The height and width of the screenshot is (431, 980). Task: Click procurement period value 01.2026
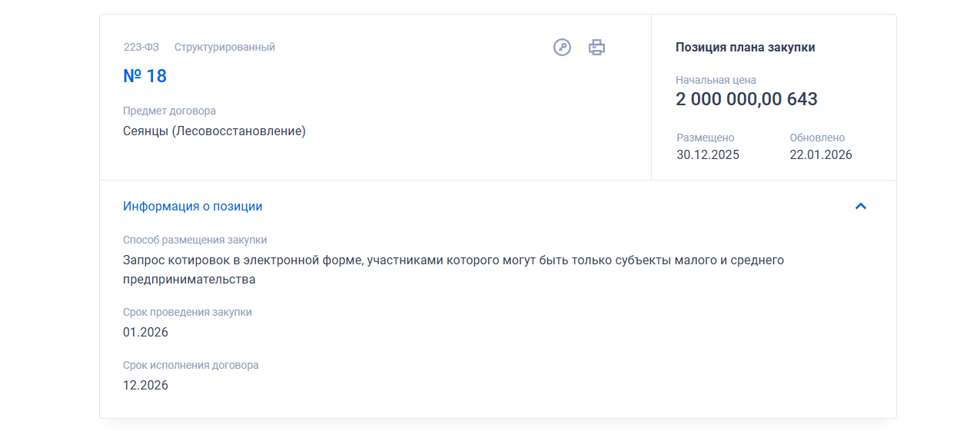tap(145, 333)
